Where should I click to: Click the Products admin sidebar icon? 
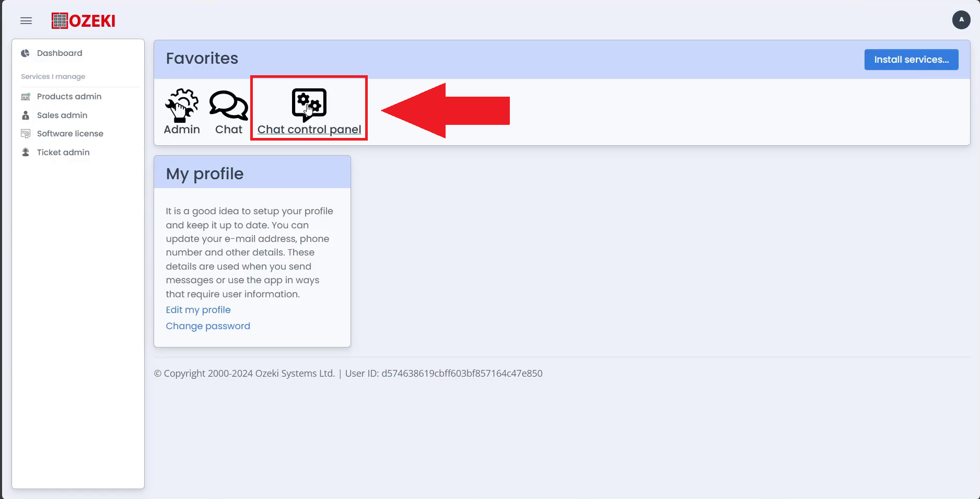click(x=25, y=97)
